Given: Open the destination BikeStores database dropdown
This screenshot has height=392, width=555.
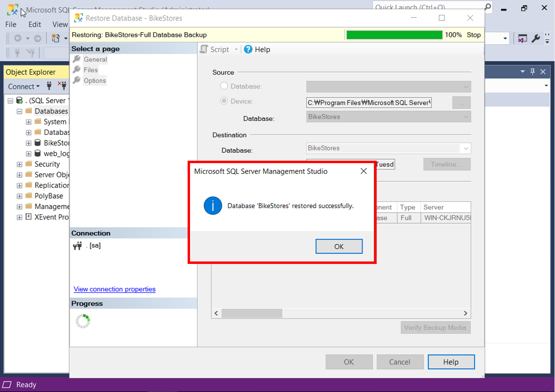Looking at the screenshot, I should [388, 148].
